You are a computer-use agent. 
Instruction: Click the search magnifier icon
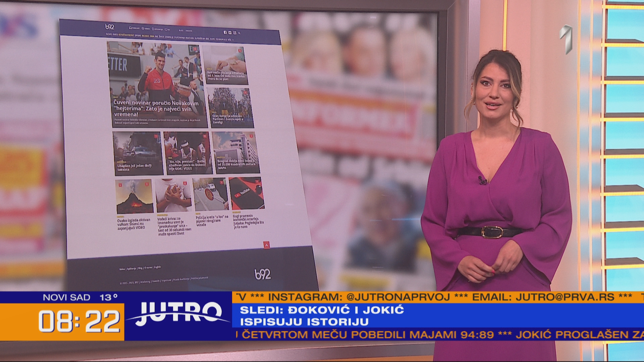point(239,33)
